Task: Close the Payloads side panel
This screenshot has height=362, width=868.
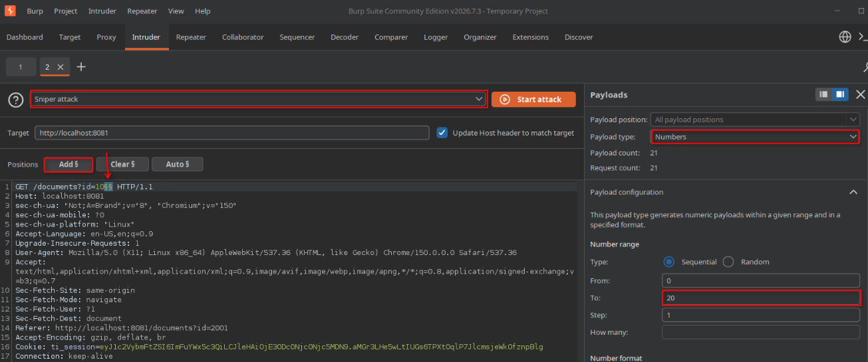Action: (860, 95)
